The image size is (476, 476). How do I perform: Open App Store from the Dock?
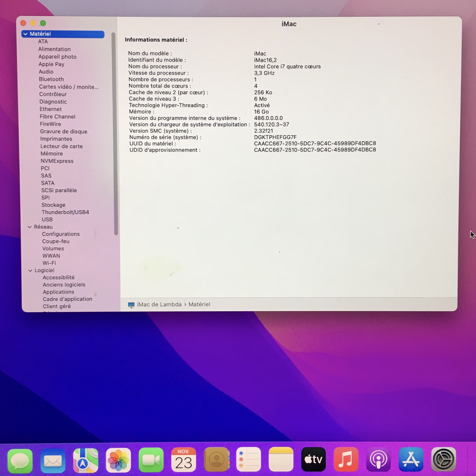tap(411, 459)
